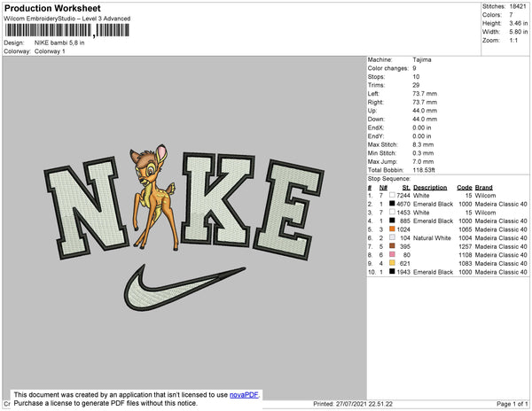This screenshot has width=532, height=411.
Task: Click the embroidered letter N in the preview
Action: [85, 207]
